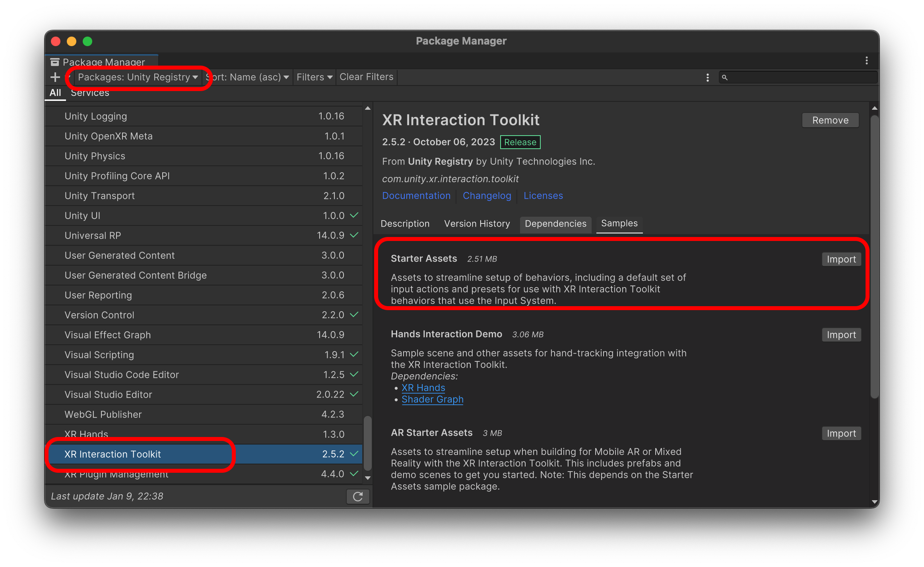Viewport: 924px width, 567px height.
Task: Select the Unity Transport package
Action: [204, 196]
